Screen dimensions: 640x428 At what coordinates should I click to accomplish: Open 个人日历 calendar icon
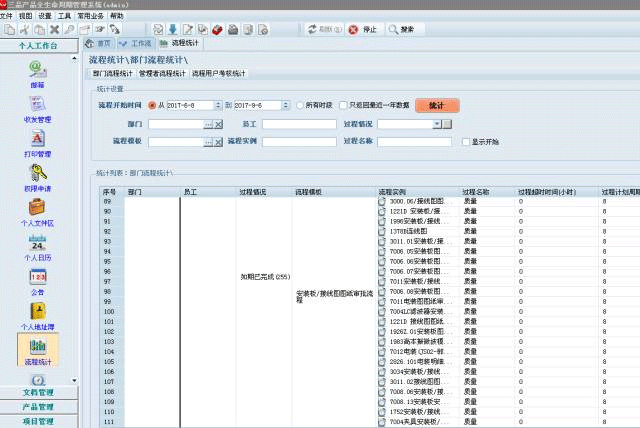37,243
